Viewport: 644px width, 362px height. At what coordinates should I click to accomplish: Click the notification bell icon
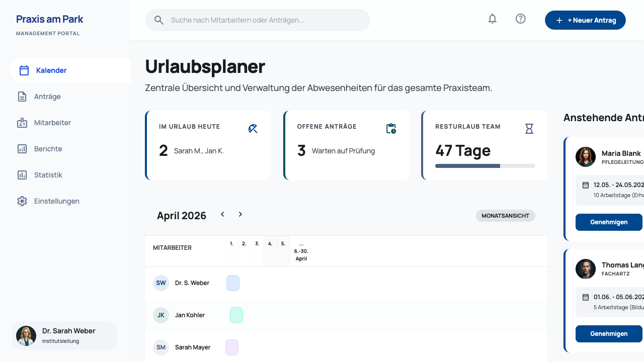tap(493, 19)
